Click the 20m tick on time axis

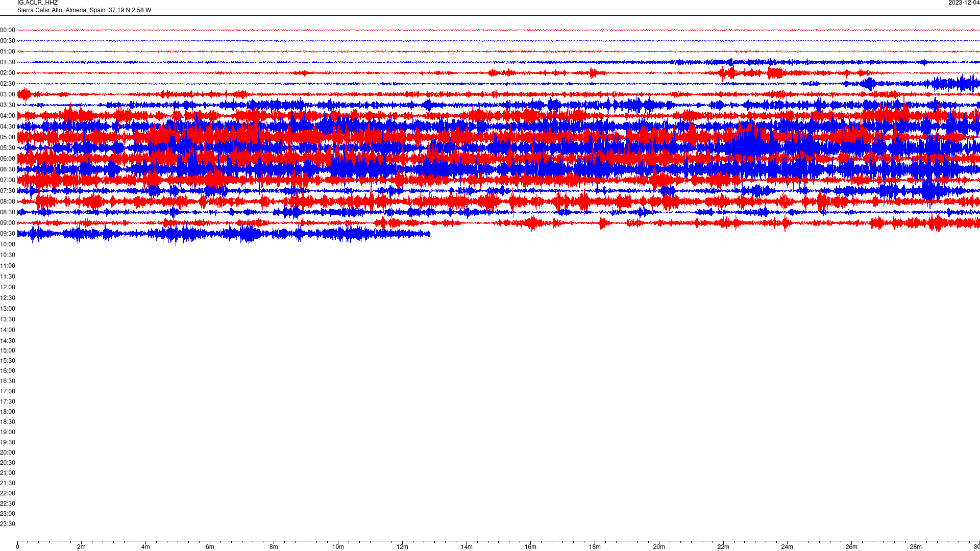coord(659,547)
